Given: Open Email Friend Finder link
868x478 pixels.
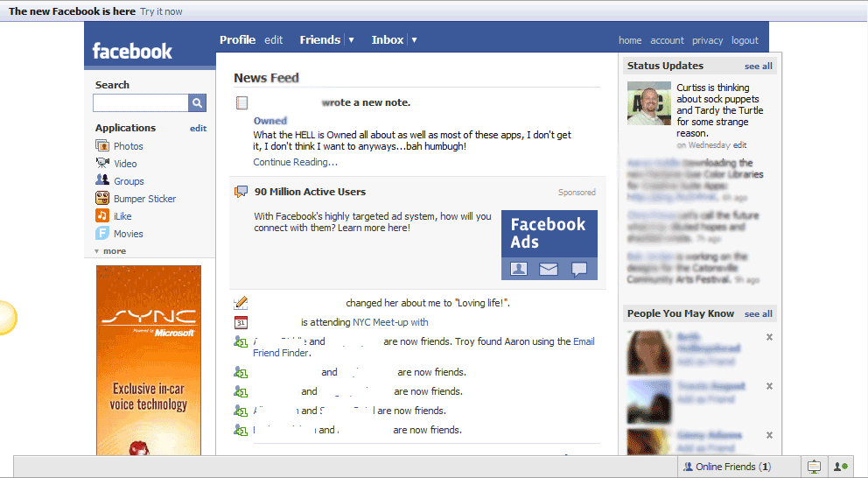Looking at the screenshot, I should point(423,348).
